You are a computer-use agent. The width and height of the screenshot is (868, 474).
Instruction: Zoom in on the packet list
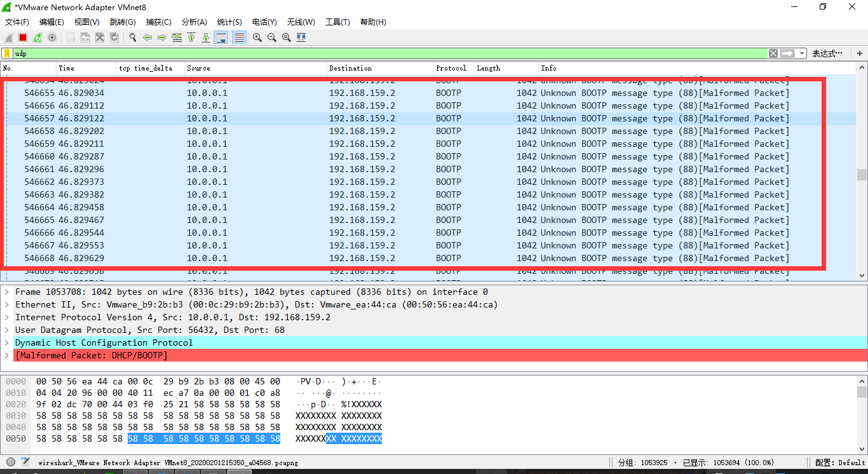coord(257,37)
